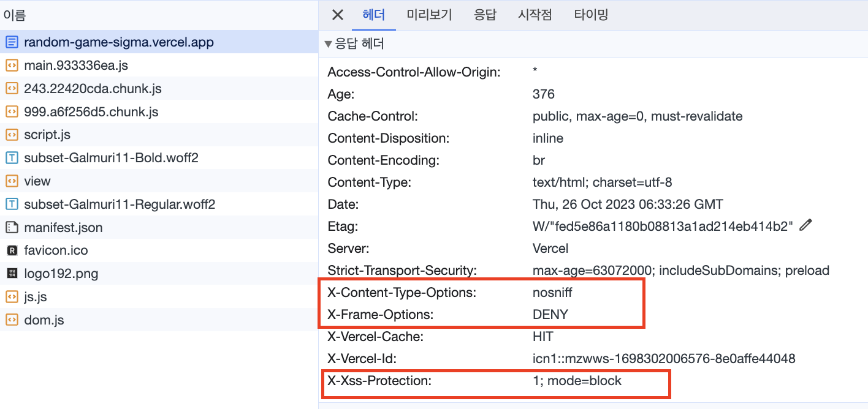This screenshot has height=409, width=868.
Task: Switch to the 미리보기 tab
Action: (429, 15)
